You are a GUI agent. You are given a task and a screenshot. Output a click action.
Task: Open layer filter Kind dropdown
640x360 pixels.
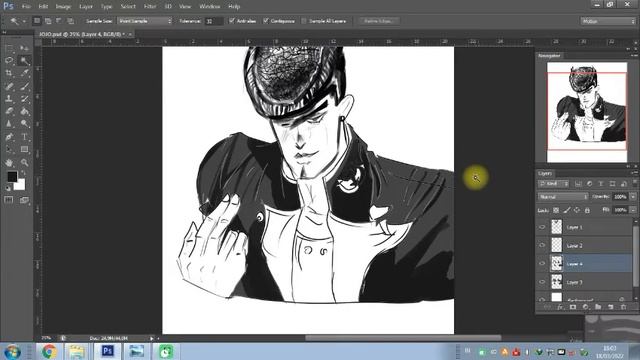click(x=553, y=184)
